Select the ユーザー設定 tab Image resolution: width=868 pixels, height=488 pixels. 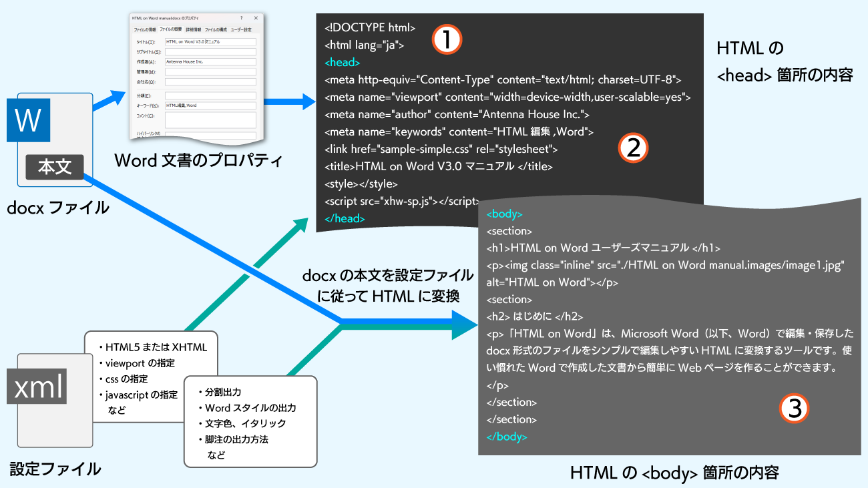(x=241, y=30)
